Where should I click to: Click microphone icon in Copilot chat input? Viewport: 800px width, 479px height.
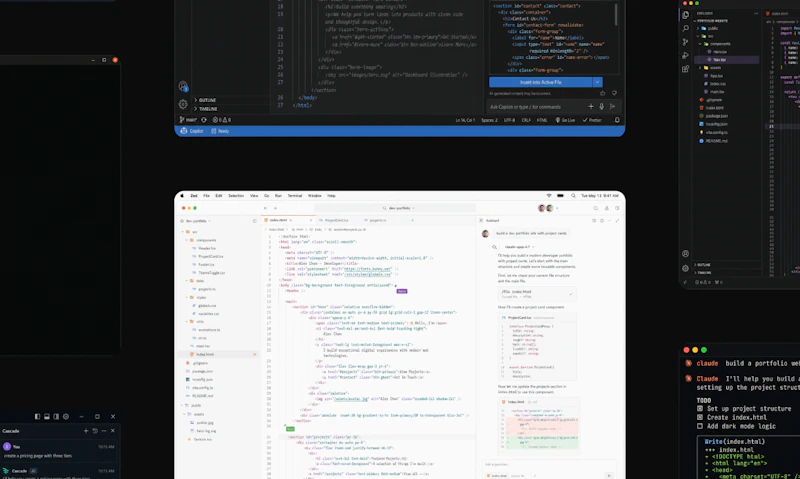click(x=602, y=107)
